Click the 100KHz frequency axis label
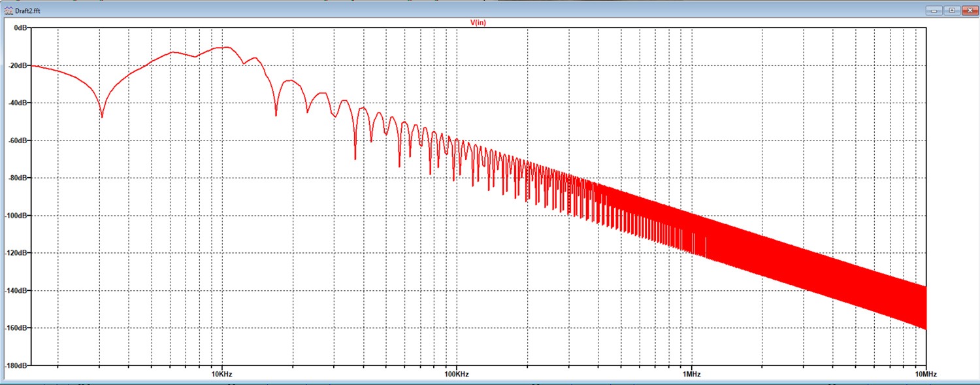Image resolution: width=980 pixels, height=385 pixels. 456,375
